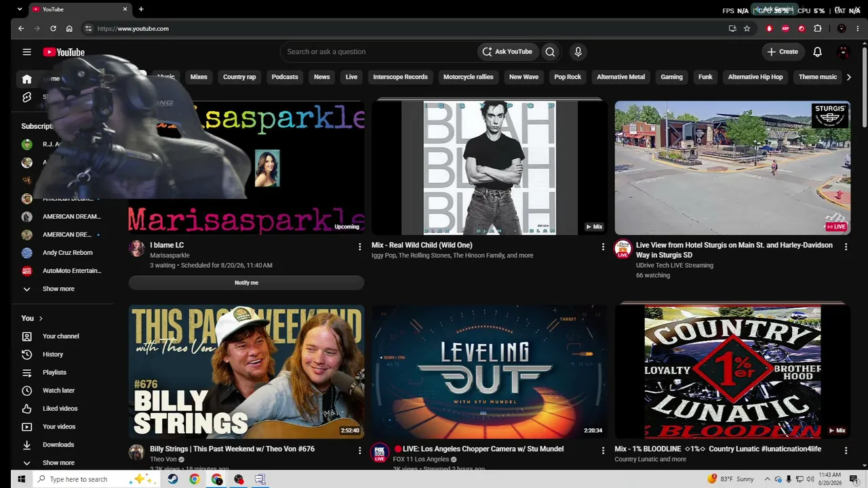Open Steam from the taskbar
This screenshot has width=868, height=488.
coord(173,479)
